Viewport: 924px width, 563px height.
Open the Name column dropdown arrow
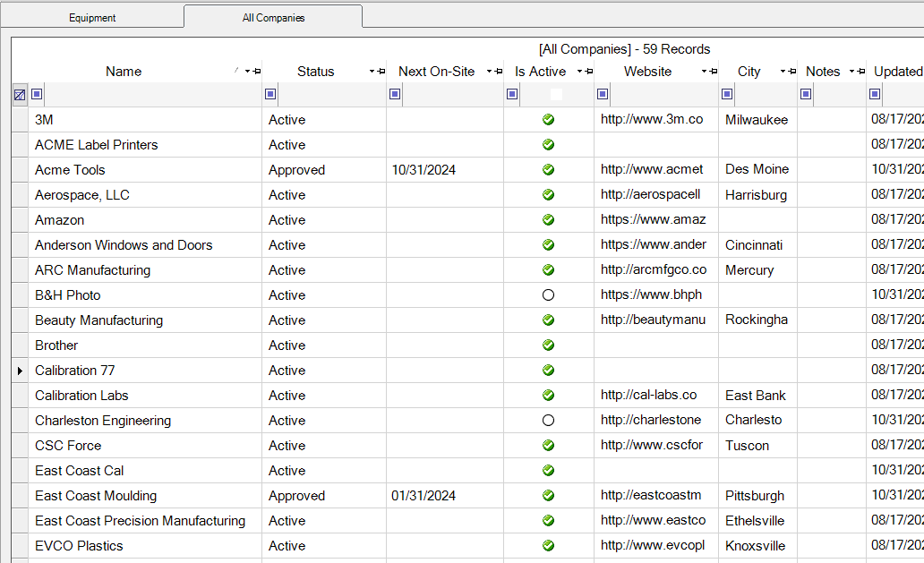click(x=247, y=72)
